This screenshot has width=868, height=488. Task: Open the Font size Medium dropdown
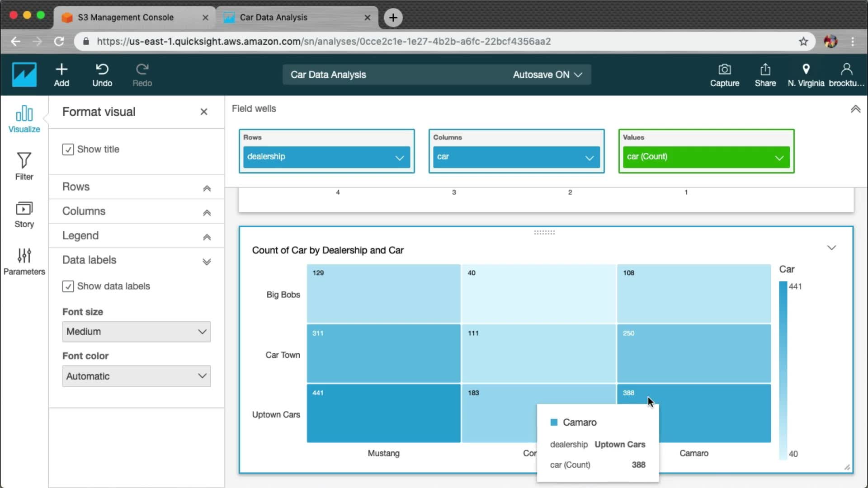tap(136, 332)
